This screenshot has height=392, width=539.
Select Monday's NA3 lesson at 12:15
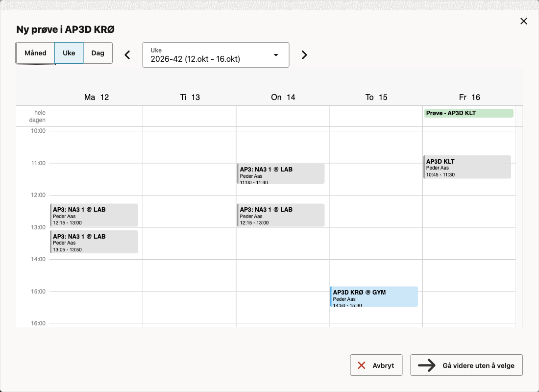point(94,215)
